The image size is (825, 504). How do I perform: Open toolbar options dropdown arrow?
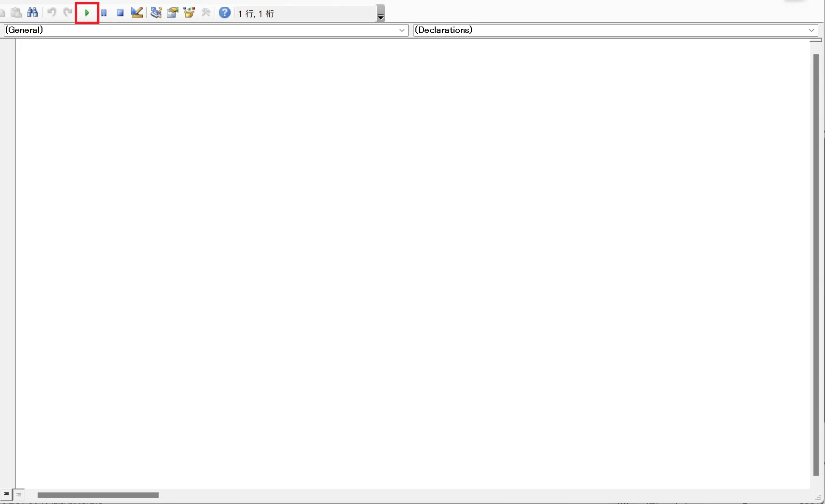(381, 14)
